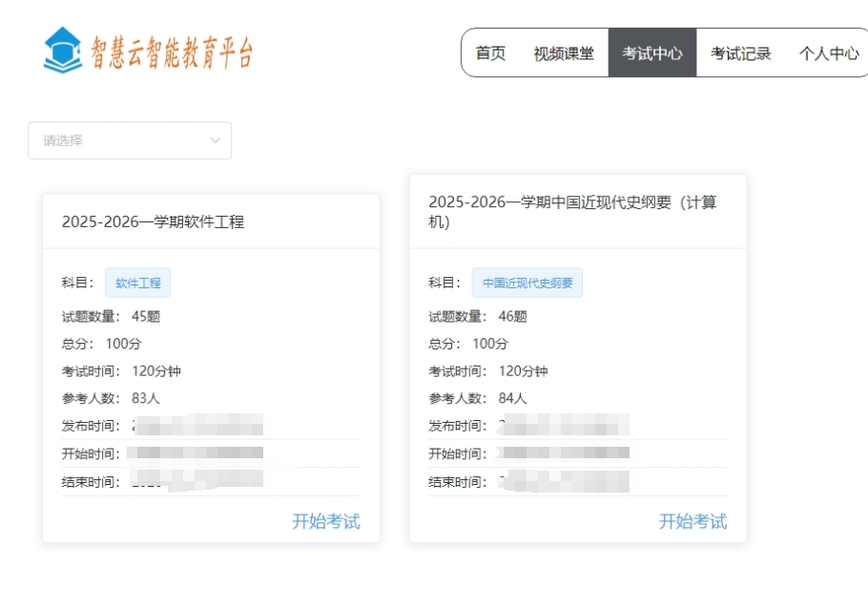Click the 46题 question count value
This screenshot has height=589, width=868.
click(512, 316)
